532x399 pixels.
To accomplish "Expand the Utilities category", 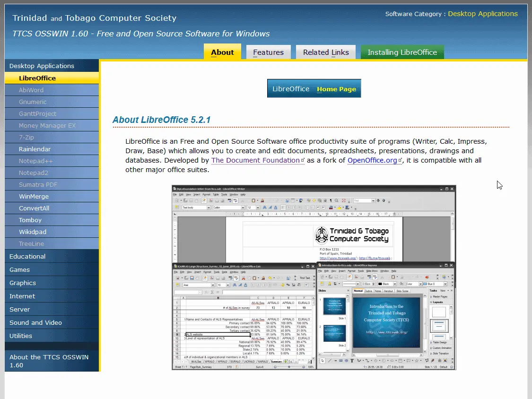I will tap(21, 336).
